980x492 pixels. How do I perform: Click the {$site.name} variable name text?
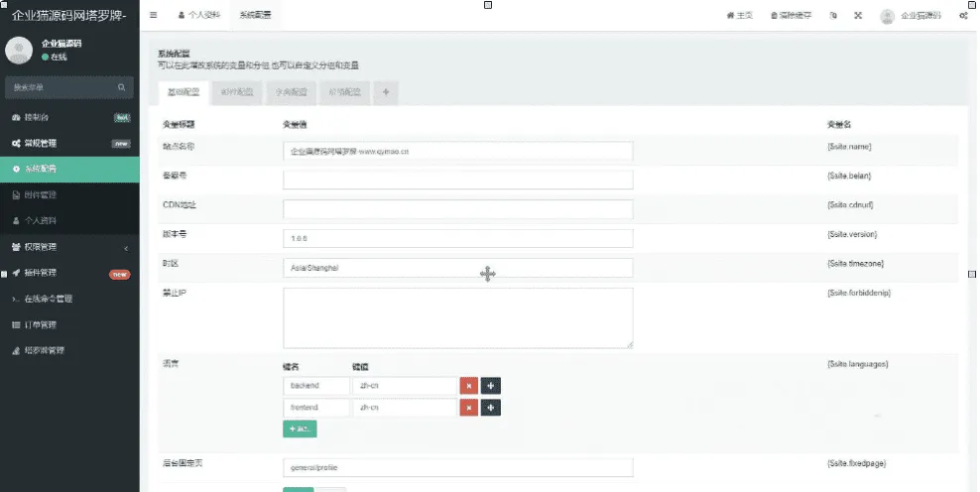pyautogui.click(x=849, y=147)
